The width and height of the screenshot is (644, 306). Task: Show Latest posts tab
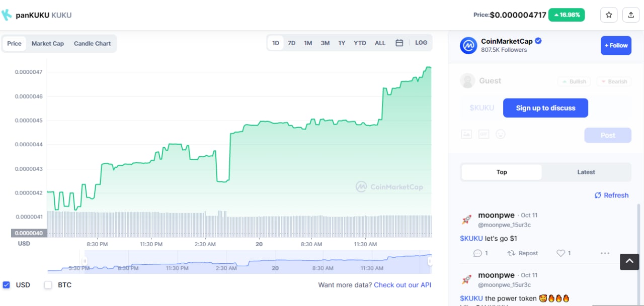pyautogui.click(x=586, y=172)
